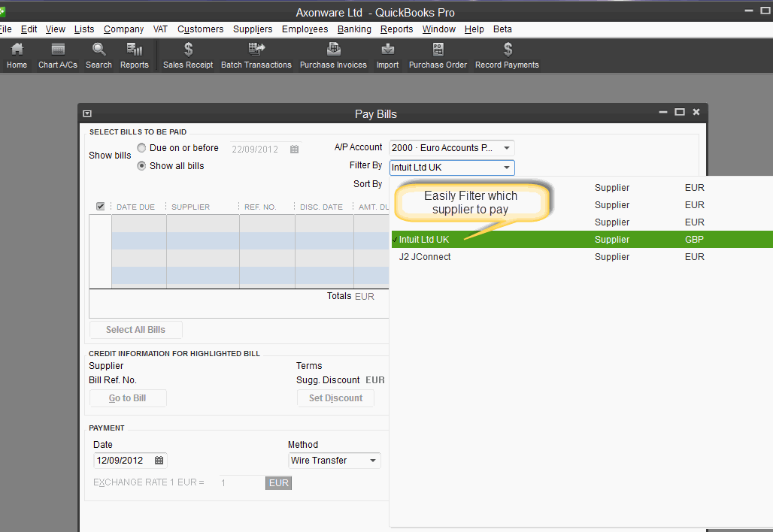Open the Help menu
773x532 pixels.
tap(474, 29)
